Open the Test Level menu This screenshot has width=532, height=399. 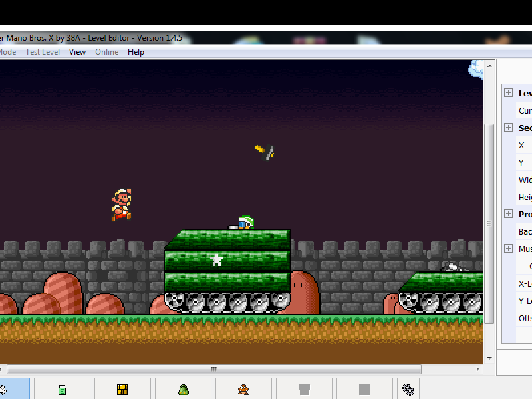coord(43,52)
